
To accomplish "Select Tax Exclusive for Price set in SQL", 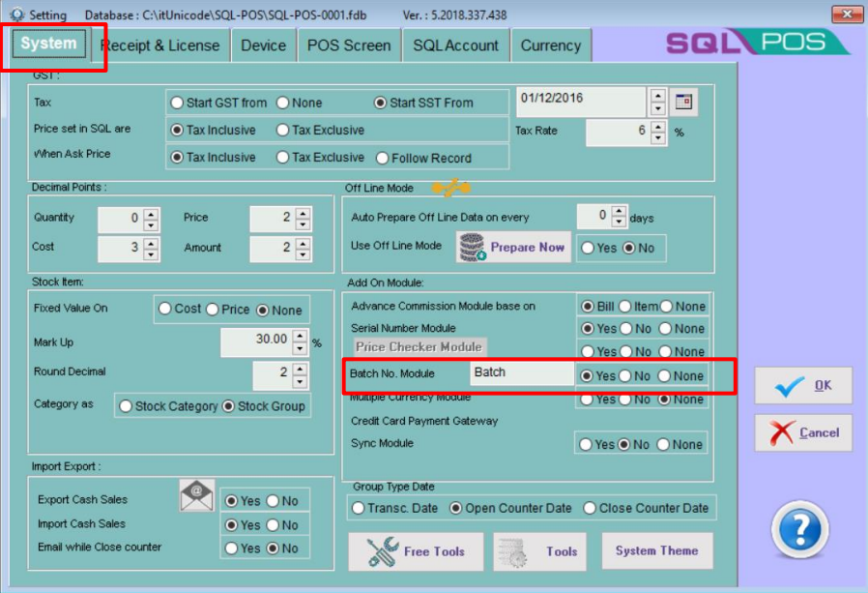I will (283, 130).
